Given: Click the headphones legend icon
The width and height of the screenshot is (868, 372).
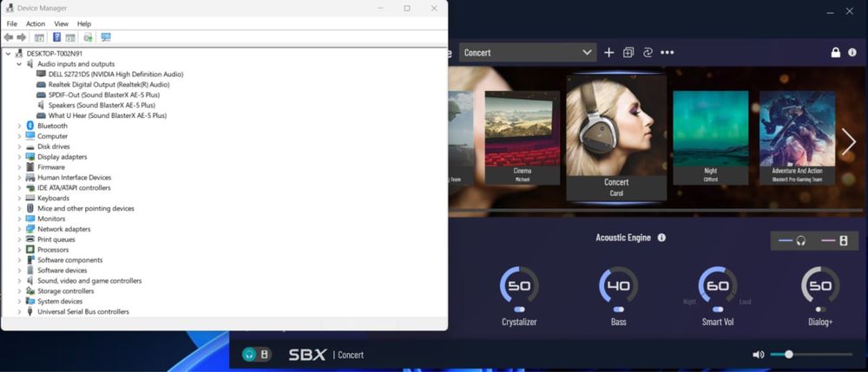Looking at the screenshot, I should 800,240.
